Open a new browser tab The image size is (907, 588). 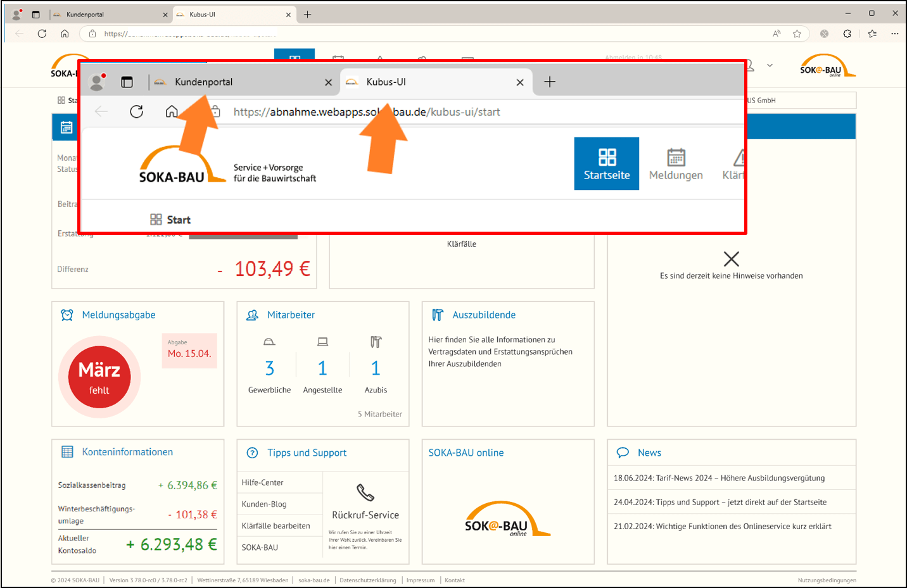click(x=549, y=81)
